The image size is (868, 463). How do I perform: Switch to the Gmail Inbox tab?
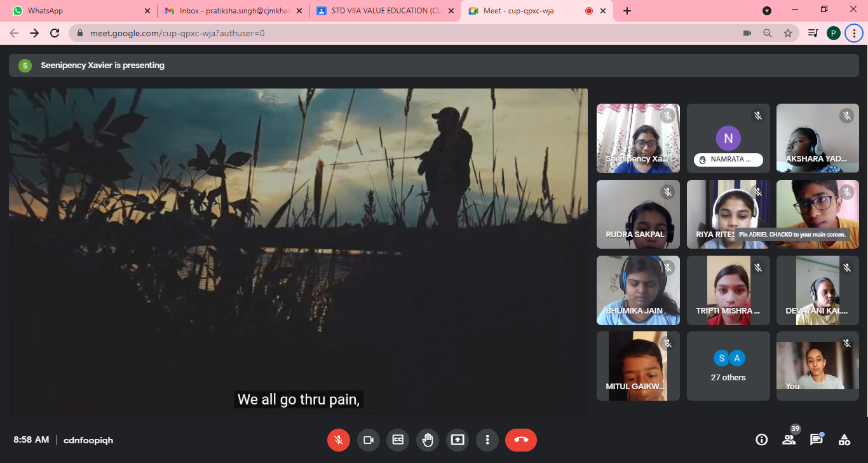point(230,11)
